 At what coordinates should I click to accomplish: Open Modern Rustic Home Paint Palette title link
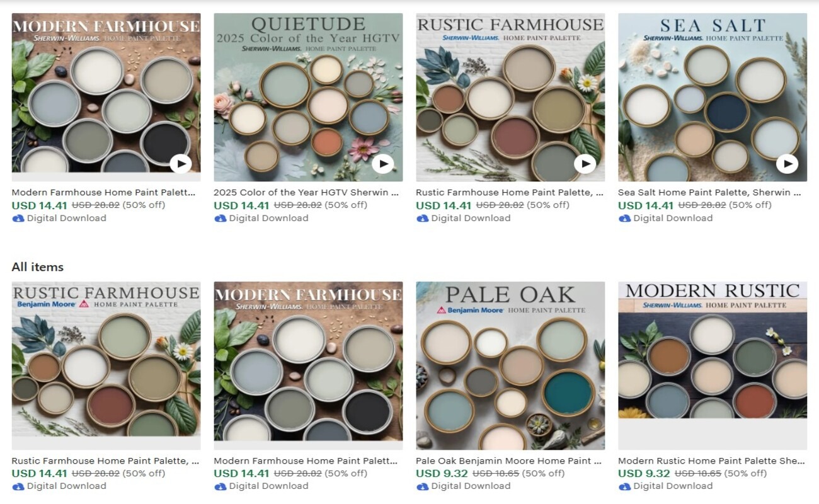point(711,461)
